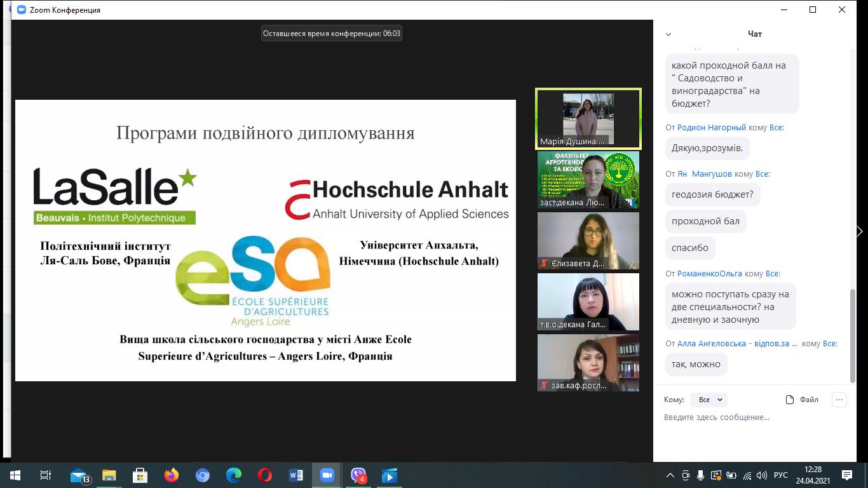Open the Кому recipient dropdown set to Все

pyautogui.click(x=709, y=400)
